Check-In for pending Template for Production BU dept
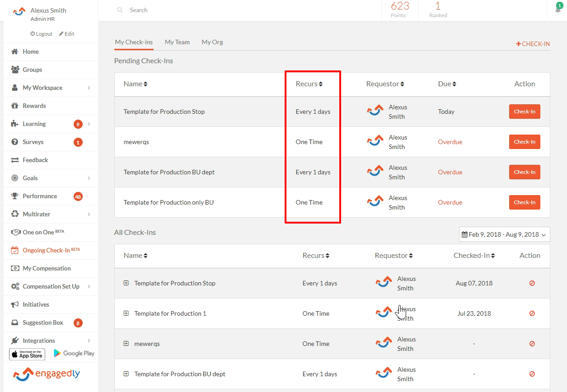The width and height of the screenshot is (567, 392). 525,172
